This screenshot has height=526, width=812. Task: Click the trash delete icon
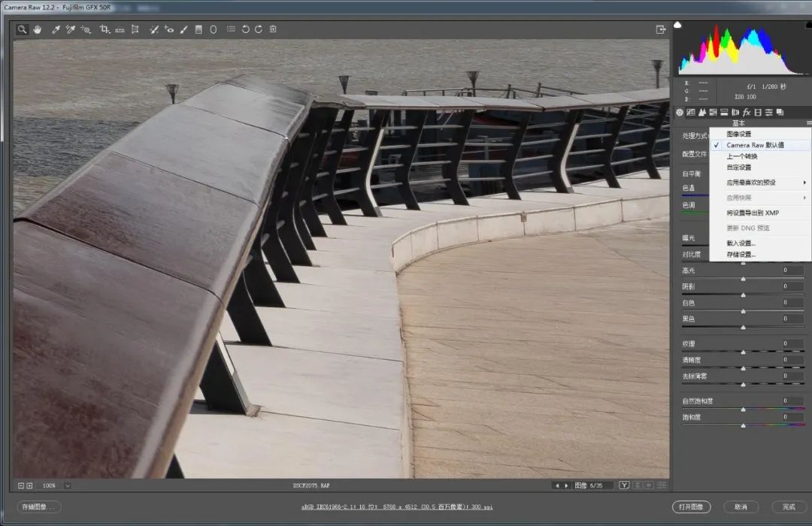(x=273, y=29)
